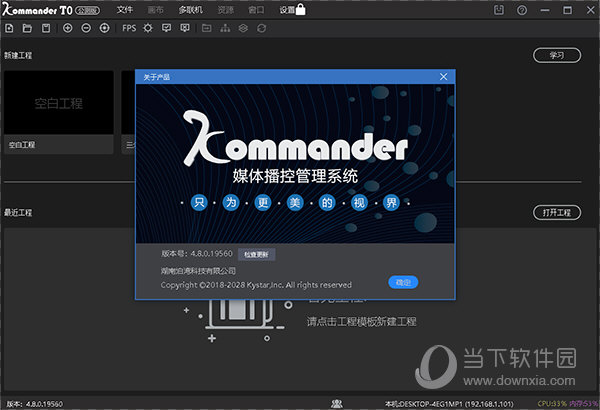Click the host DESKTOP-4EG1MP1 status text
Screen dimensions: 600x410
pyautogui.click(x=449, y=404)
